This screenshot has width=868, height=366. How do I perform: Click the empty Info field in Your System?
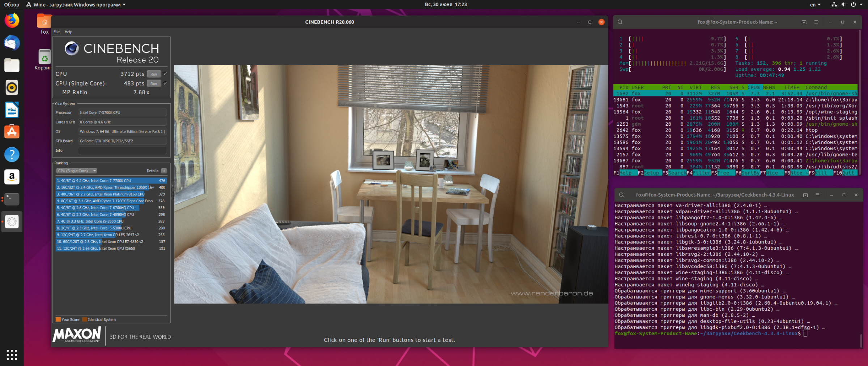(123, 151)
